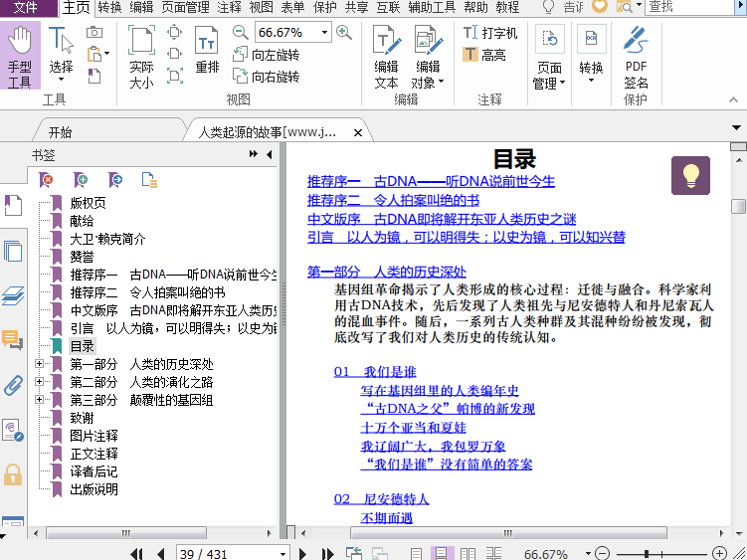Switch to the 保护 ribbon tab
Viewport: 747px width, 560px height.
(x=325, y=7)
